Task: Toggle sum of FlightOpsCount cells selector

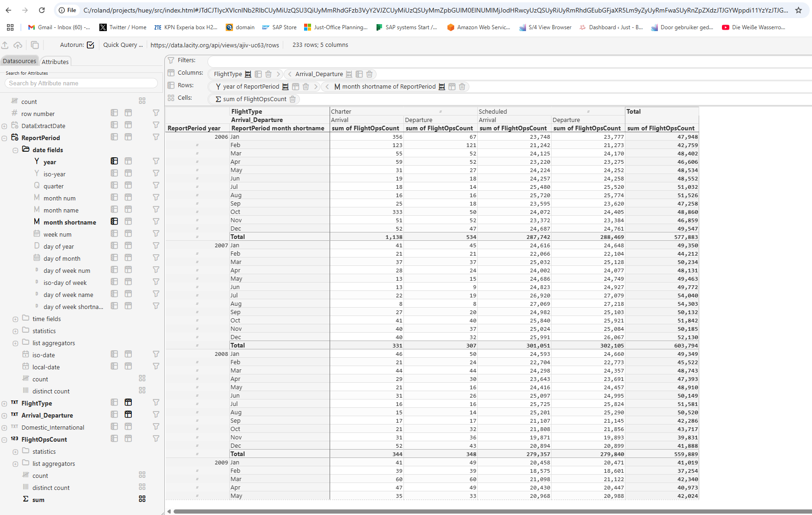Action: click(x=142, y=499)
